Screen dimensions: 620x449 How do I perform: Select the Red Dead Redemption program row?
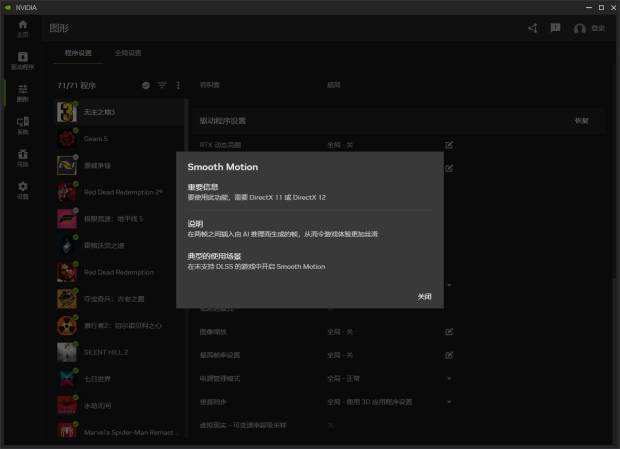coord(119,272)
